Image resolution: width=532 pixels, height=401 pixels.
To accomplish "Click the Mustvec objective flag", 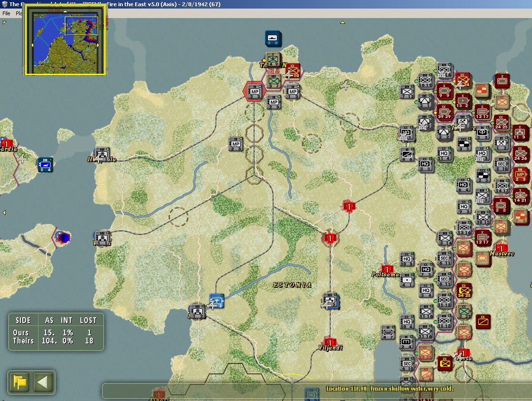I will pyautogui.click(x=502, y=249).
